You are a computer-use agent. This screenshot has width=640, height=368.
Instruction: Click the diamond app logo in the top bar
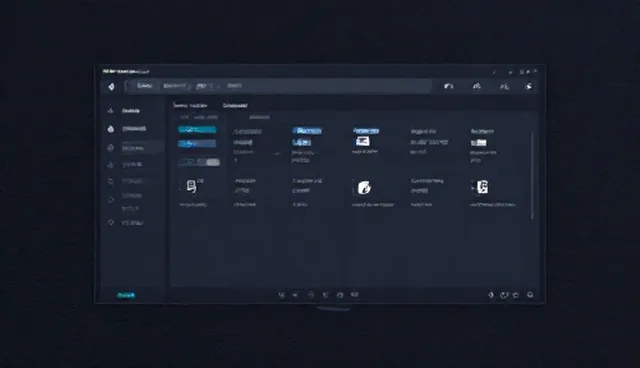click(111, 86)
